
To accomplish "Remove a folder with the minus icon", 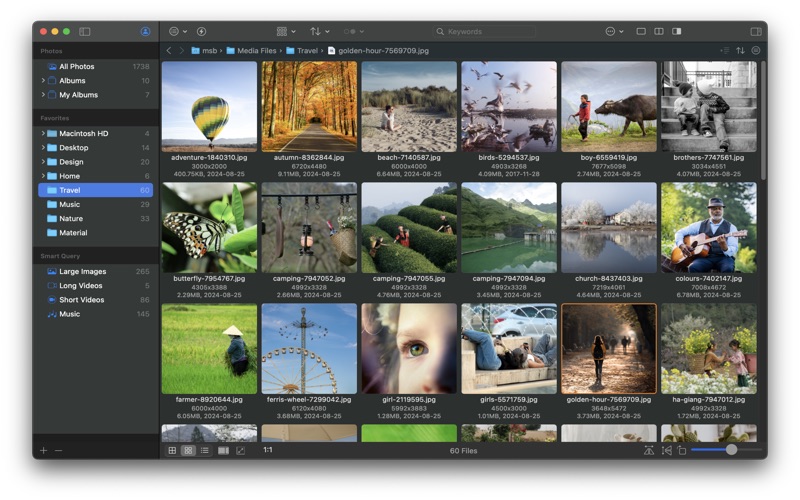I will (x=58, y=451).
